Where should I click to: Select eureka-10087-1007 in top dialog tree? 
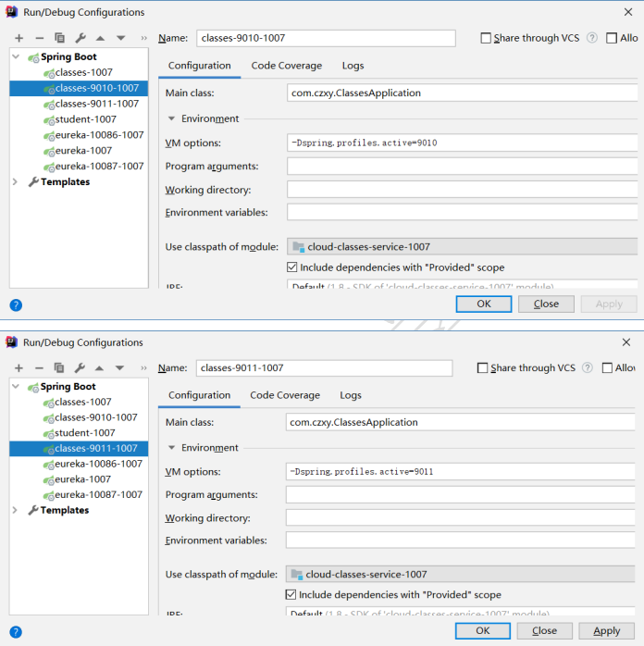[99, 167]
